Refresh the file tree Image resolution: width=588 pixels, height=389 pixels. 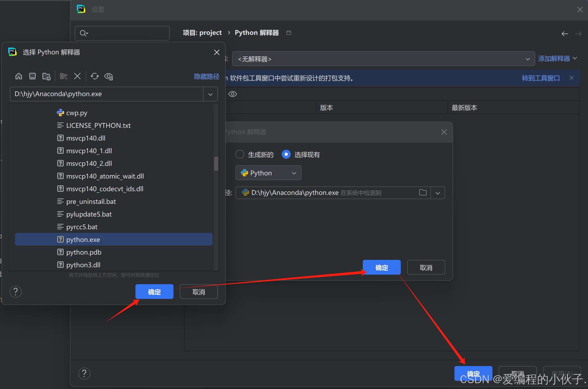coord(95,76)
